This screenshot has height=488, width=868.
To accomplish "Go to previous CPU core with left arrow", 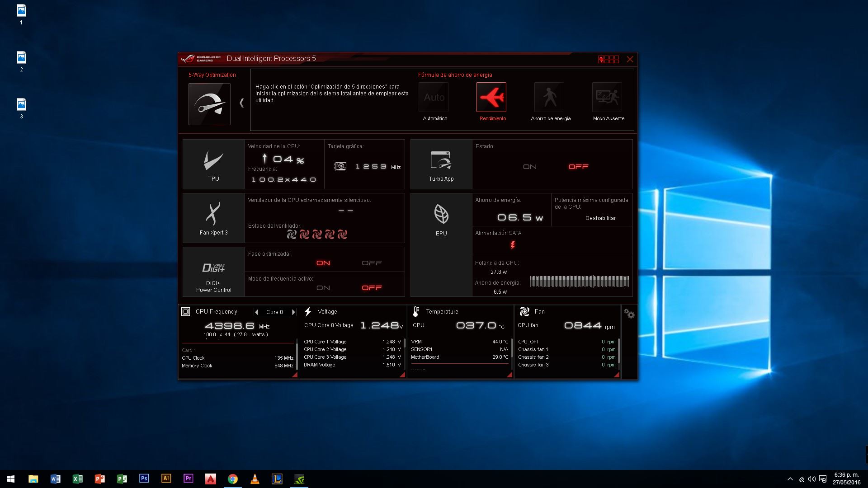I will (x=257, y=312).
